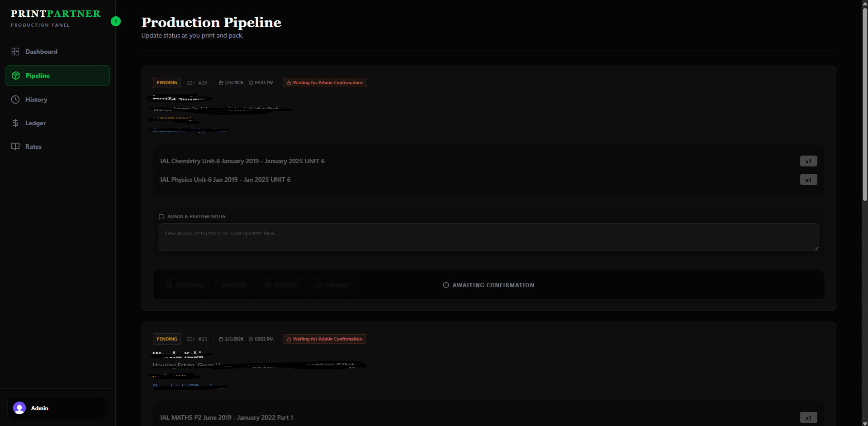Open the History page
Viewport: 868px width, 426px height.
57,99
